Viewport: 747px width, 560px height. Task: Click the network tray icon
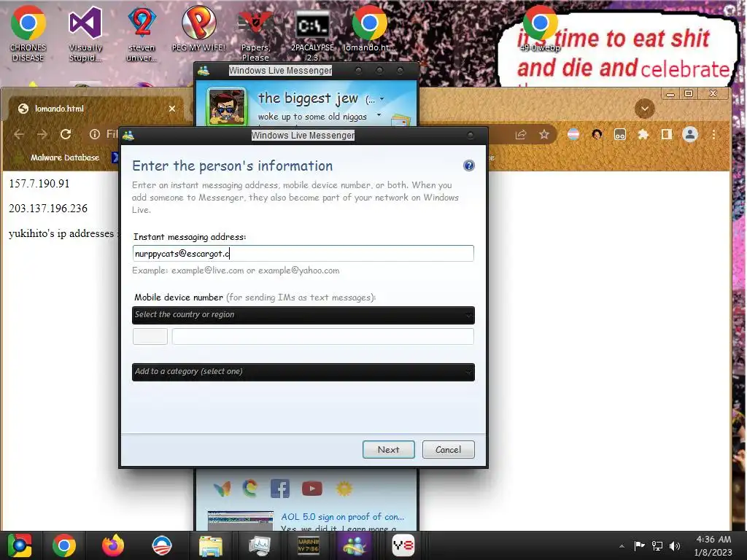657,545
